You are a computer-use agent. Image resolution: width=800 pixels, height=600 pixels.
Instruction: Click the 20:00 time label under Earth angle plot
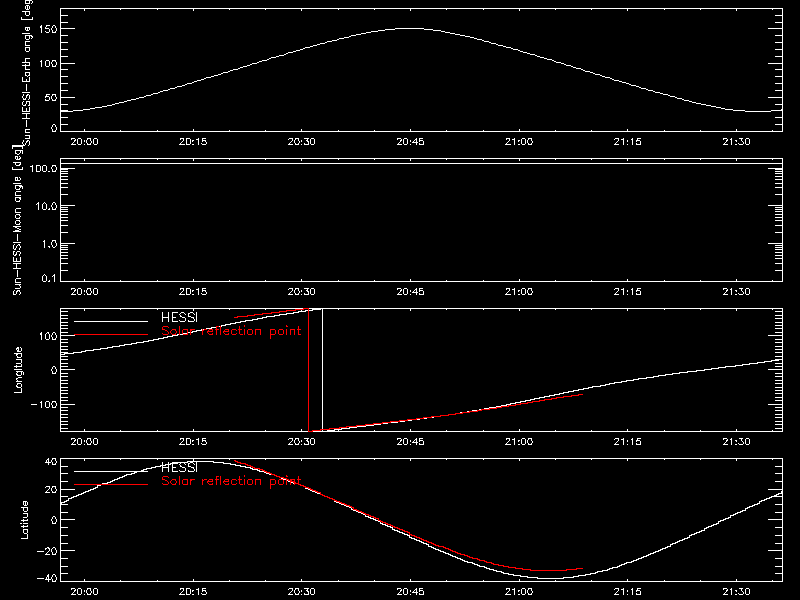click(x=84, y=142)
